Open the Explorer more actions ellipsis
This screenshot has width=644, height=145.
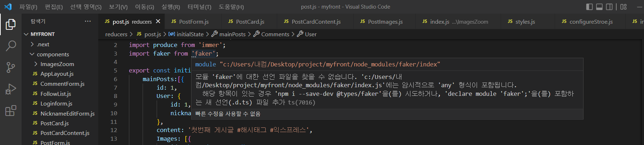click(88, 21)
